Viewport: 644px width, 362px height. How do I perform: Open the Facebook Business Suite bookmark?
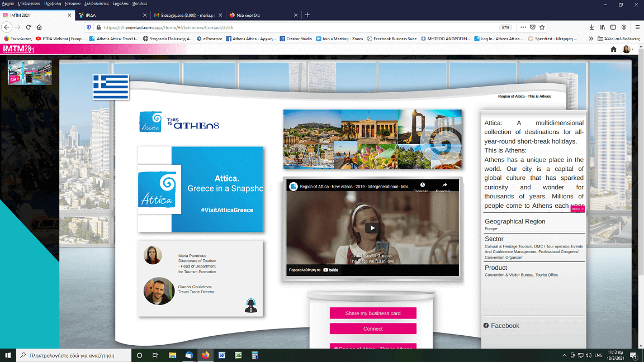[392, 39]
